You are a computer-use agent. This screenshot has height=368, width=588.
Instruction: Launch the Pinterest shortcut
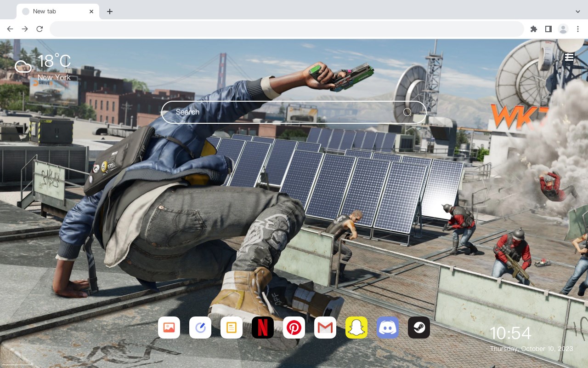coord(294,328)
